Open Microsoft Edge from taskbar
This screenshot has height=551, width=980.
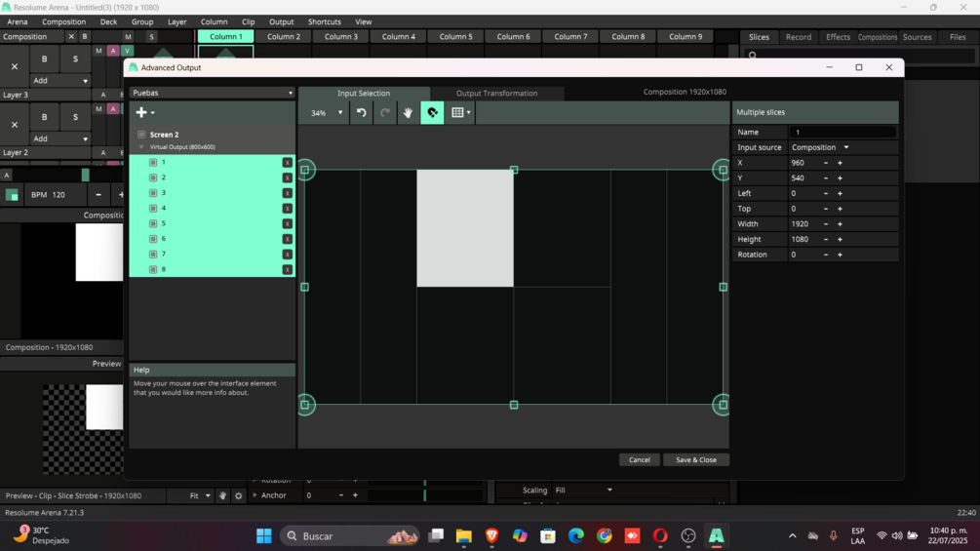coord(576,536)
